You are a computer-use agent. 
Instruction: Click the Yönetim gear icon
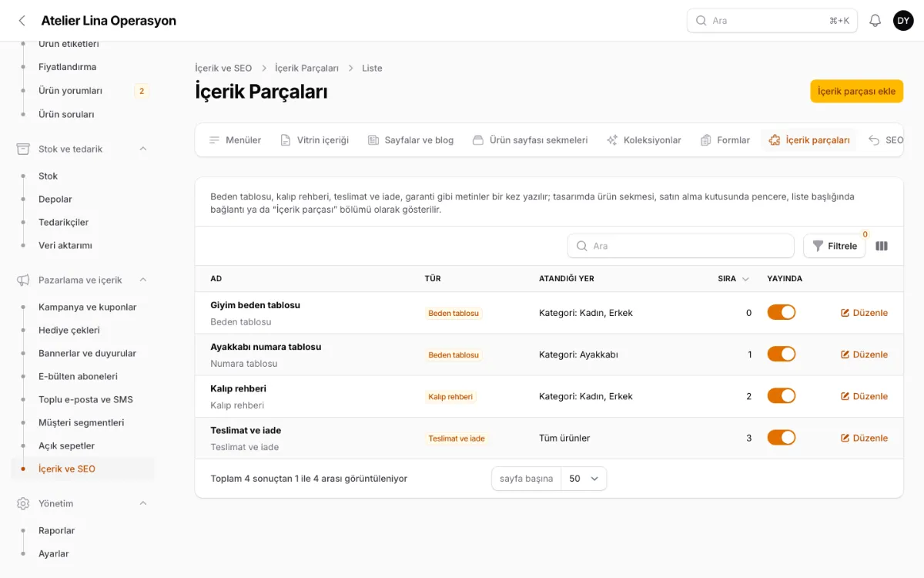[23, 503]
